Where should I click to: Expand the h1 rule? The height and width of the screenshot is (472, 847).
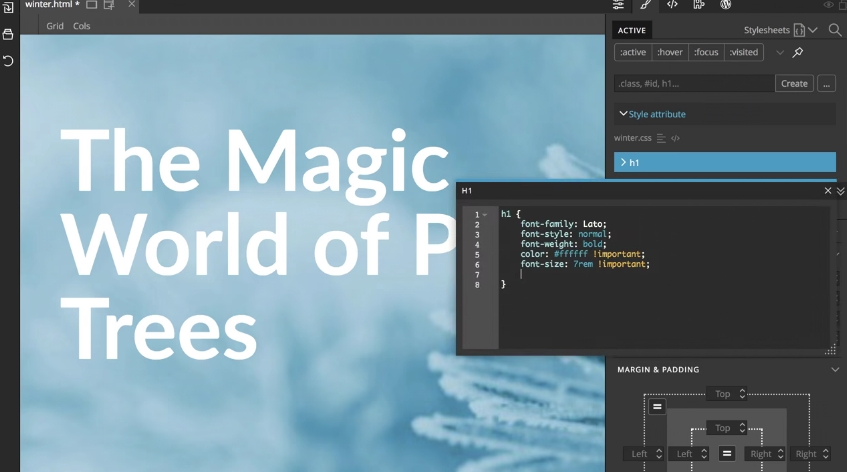click(623, 162)
